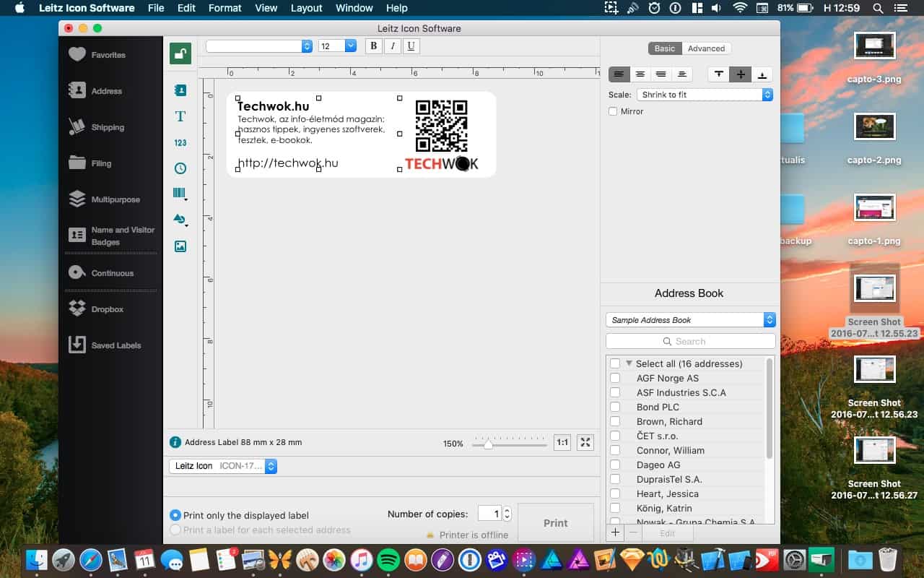The height and width of the screenshot is (578, 924).
Task: Align text center
Action: [x=640, y=74]
